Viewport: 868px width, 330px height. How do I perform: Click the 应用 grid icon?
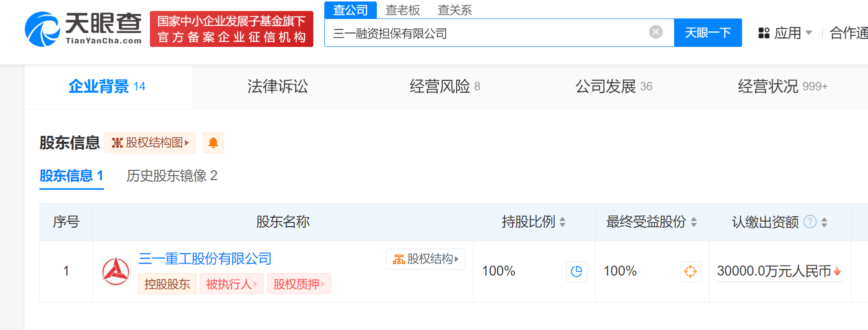[x=764, y=33]
